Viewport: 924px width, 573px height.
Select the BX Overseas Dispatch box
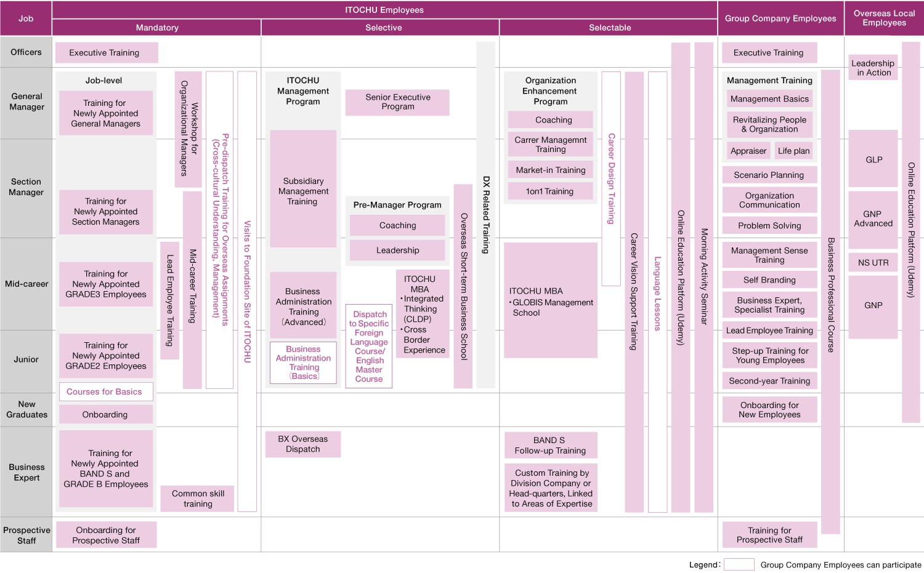point(303,444)
